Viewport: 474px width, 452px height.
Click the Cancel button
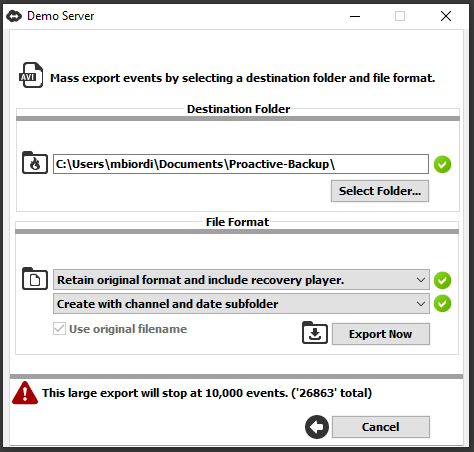(x=381, y=427)
